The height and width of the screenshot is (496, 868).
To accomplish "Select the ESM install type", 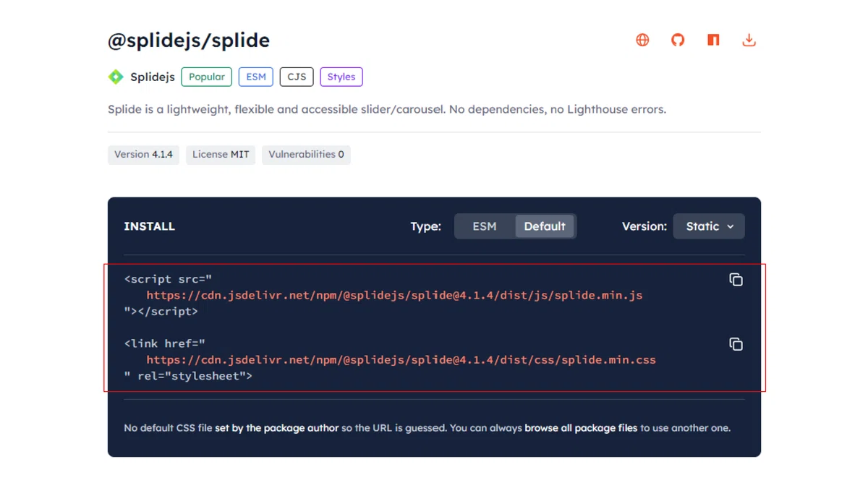I will point(485,226).
